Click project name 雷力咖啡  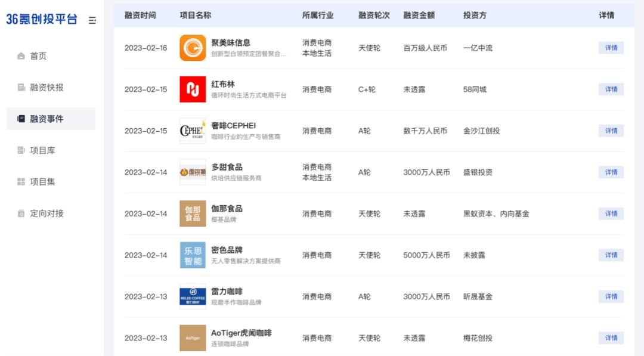click(x=227, y=292)
